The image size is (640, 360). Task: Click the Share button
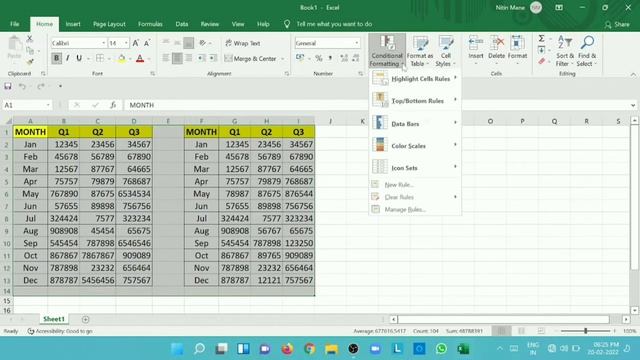click(x=617, y=24)
